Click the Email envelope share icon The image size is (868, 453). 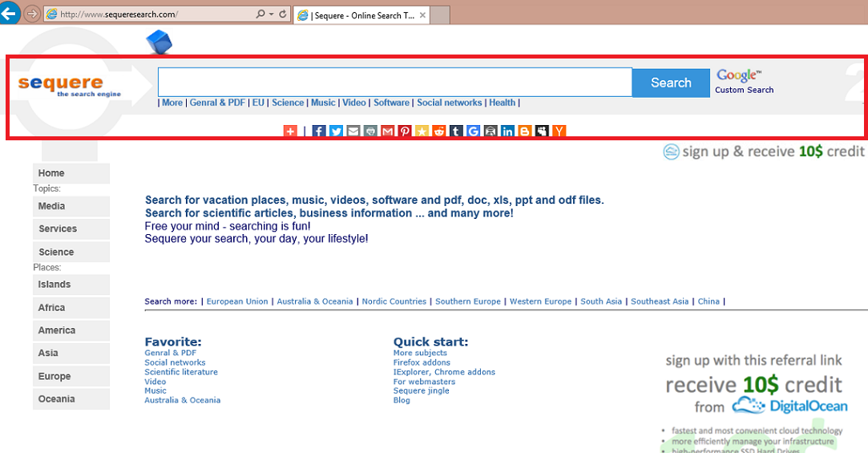pos(353,131)
